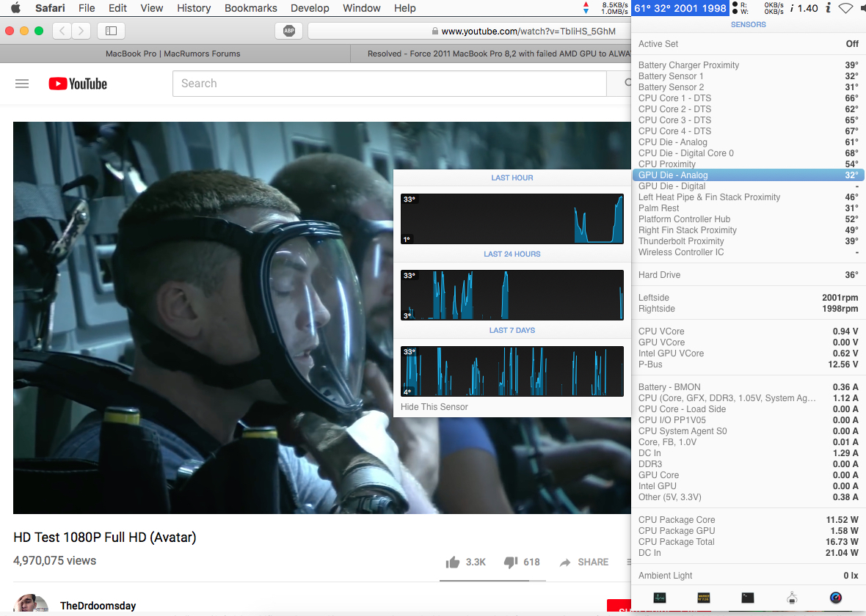This screenshot has height=616, width=866.
Task: Click the Safari address bar URL
Action: tap(528, 32)
